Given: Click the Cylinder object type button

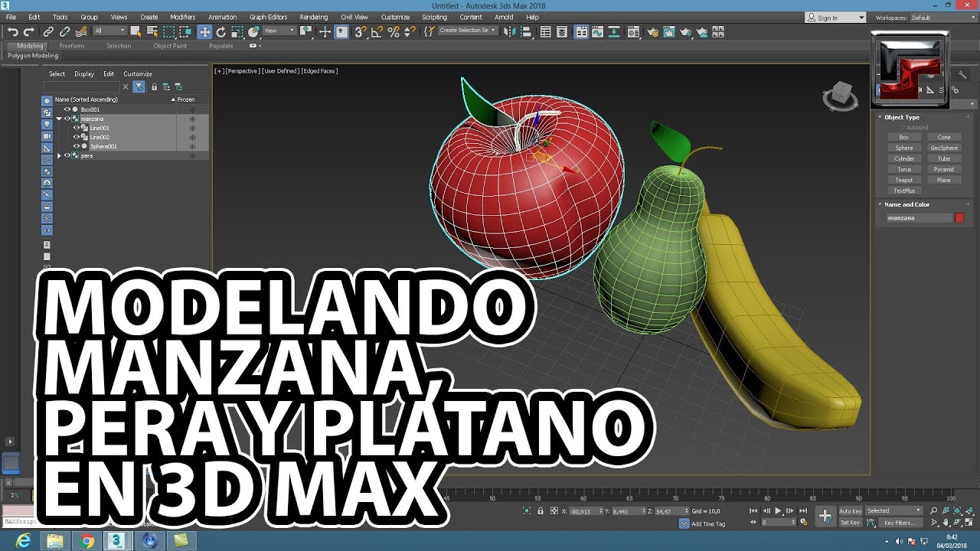Looking at the screenshot, I should tap(904, 158).
